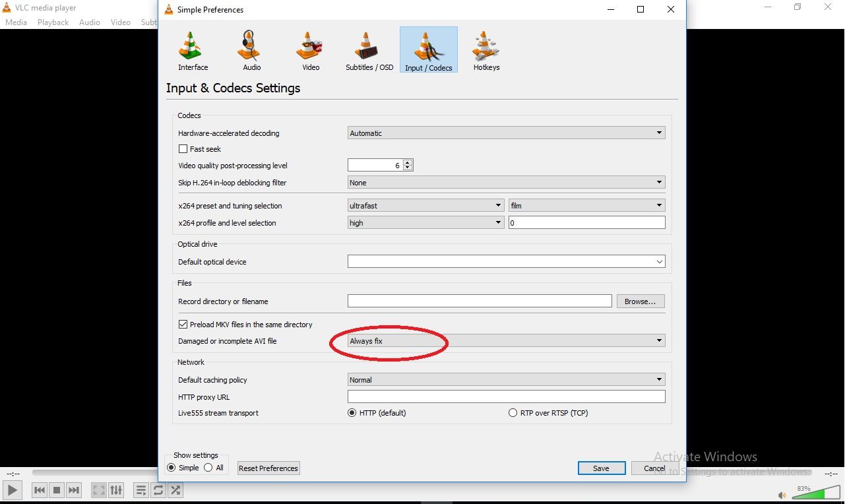Click the Record directory or filename field
Screen dimensions: 847x504
tap(480, 301)
